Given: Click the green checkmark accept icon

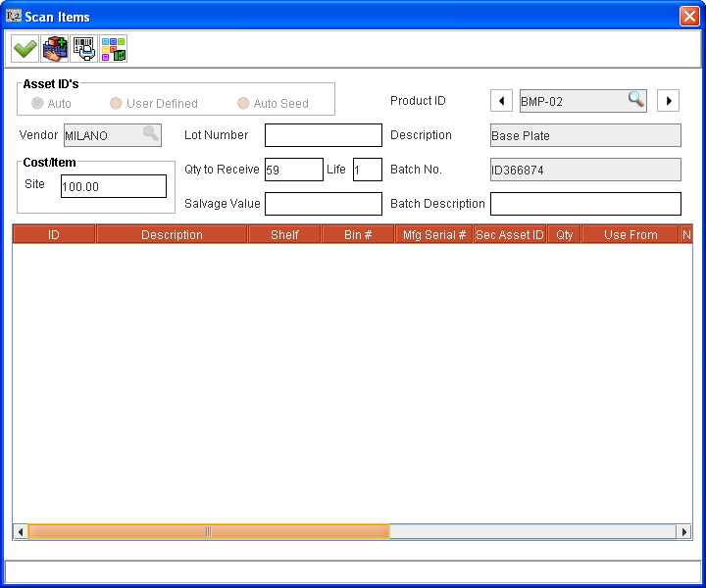Looking at the screenshot, I should pyautogui.click(x=25, y=48).
